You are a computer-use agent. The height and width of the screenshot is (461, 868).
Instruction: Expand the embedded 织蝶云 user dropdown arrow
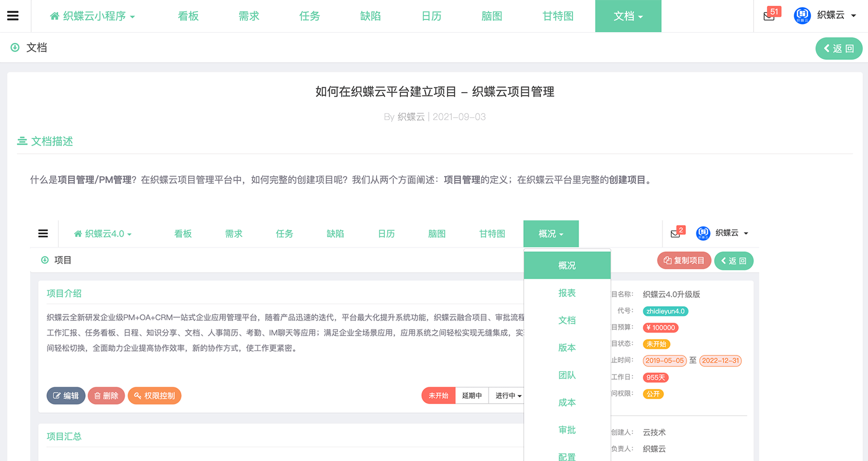click(x=746, y=233)
